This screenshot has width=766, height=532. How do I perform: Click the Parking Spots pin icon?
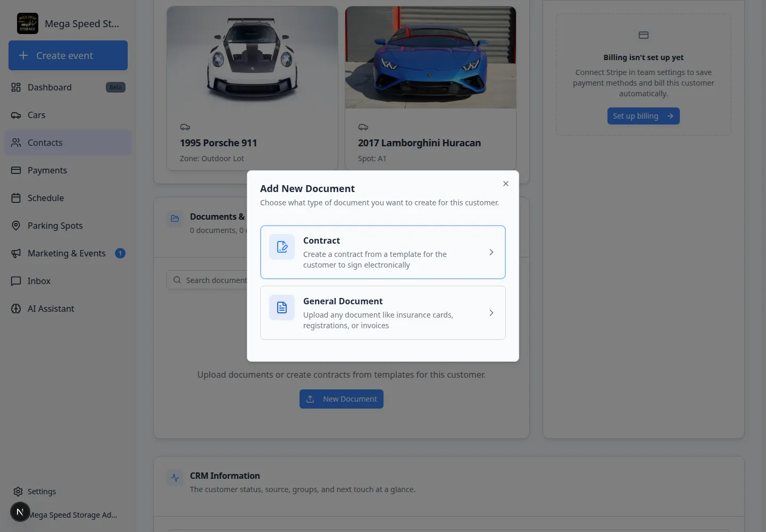tap(16, 226)
